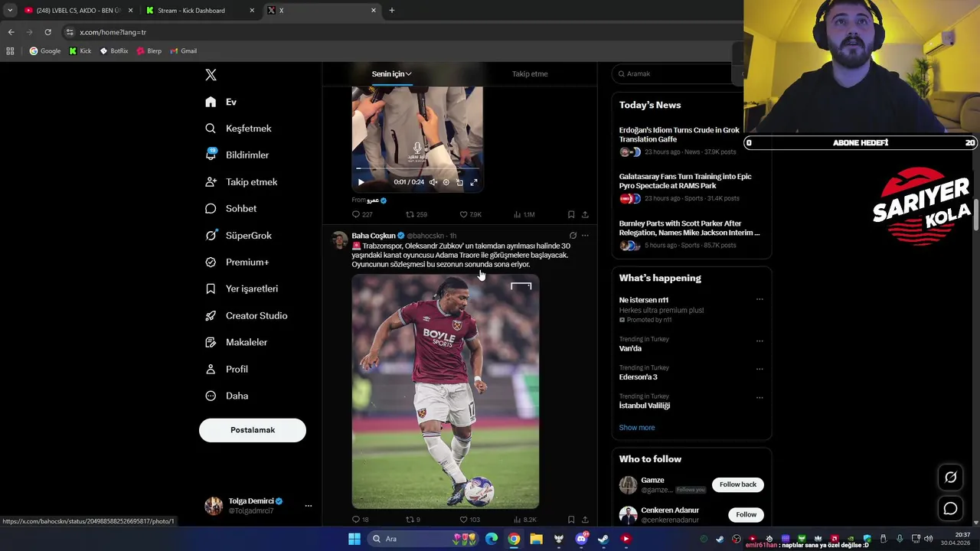
Task: Open the Grok floating button
Action: 950,478
